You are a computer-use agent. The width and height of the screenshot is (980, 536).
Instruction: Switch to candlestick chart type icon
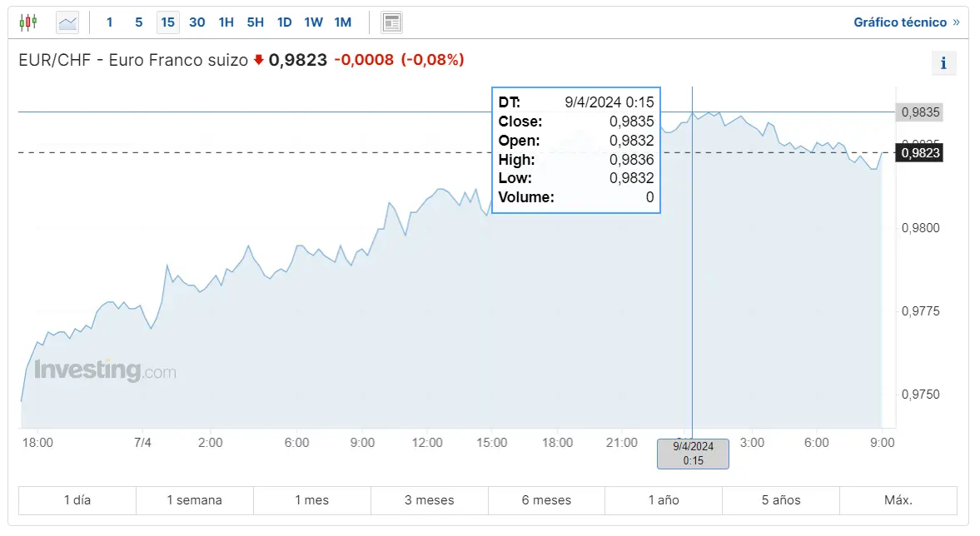(x=28, y=23)
